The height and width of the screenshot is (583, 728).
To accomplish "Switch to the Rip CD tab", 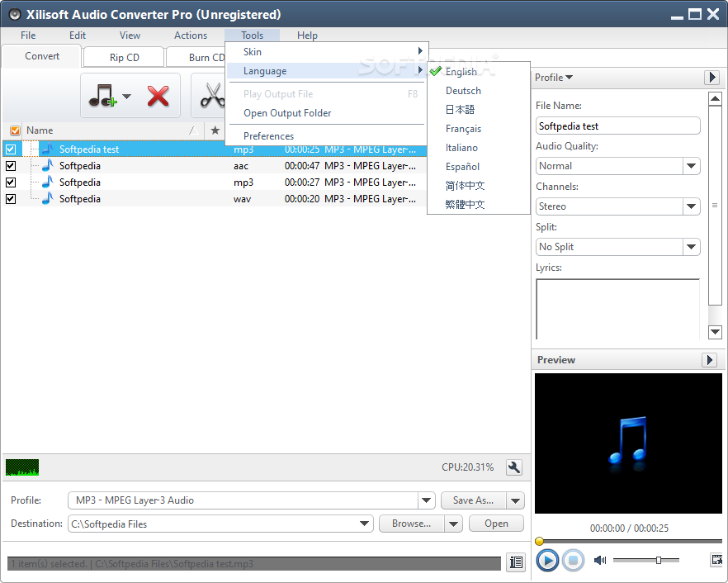I will click(x=124, y=57).
